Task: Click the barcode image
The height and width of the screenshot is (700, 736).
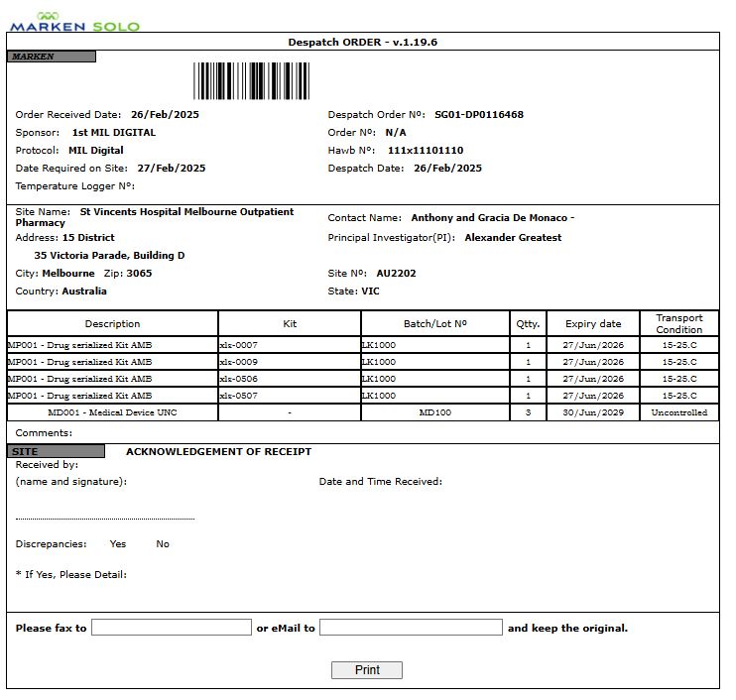Action: (251, 80)
